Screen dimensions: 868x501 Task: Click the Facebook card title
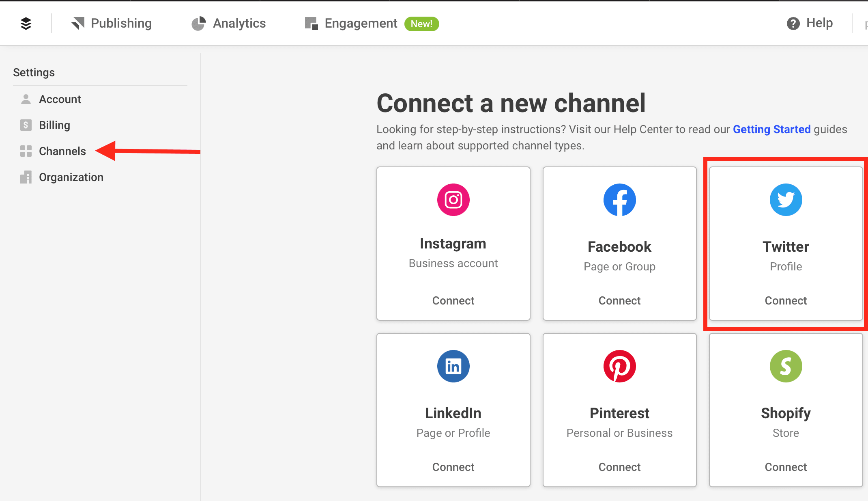point(619,246)
